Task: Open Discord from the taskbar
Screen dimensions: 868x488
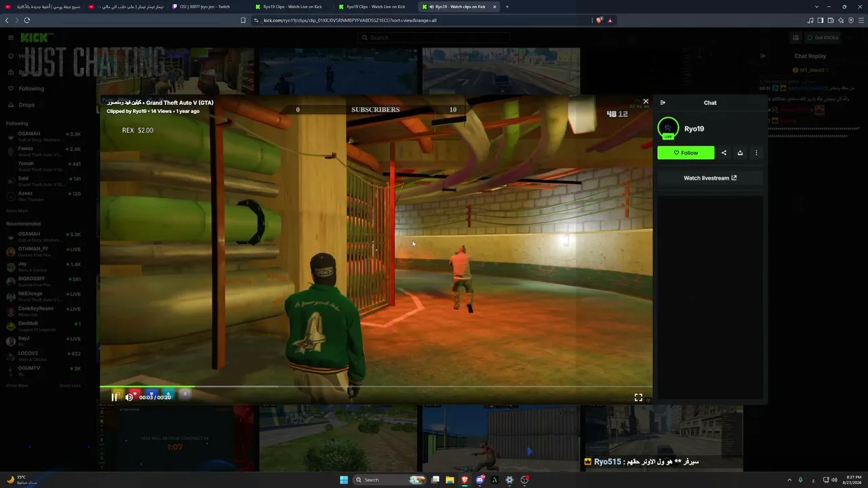Action: click(481, 480)
